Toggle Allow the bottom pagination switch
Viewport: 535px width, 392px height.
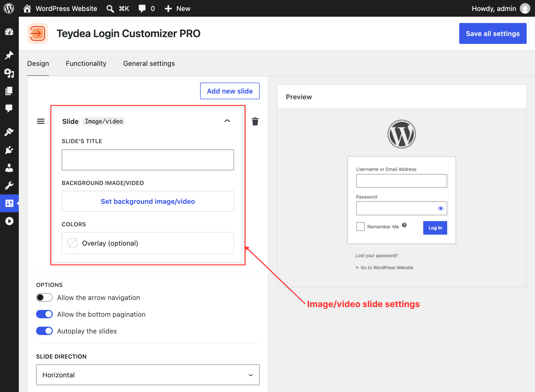(44, 314)
